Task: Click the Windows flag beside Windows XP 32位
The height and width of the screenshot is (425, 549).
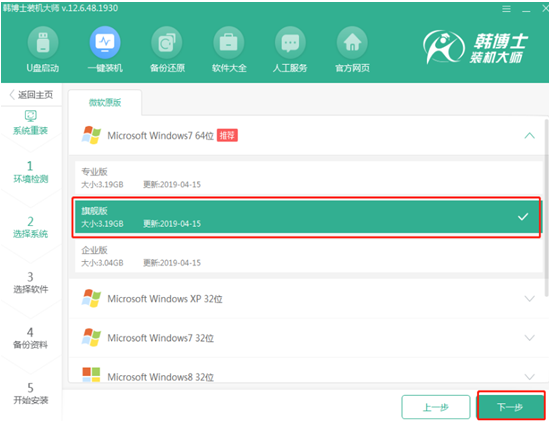Action: [x=91, y=298]
